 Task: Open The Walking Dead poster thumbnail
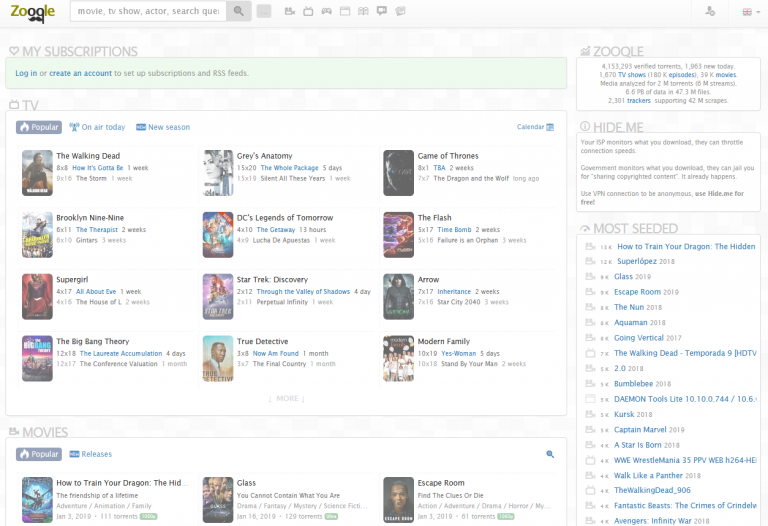37,173
